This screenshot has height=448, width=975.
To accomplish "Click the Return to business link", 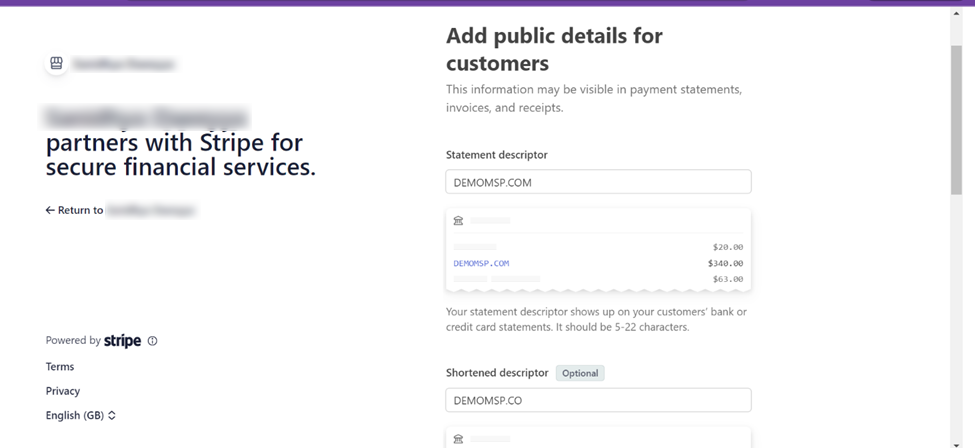I will (x=120, y=211).
